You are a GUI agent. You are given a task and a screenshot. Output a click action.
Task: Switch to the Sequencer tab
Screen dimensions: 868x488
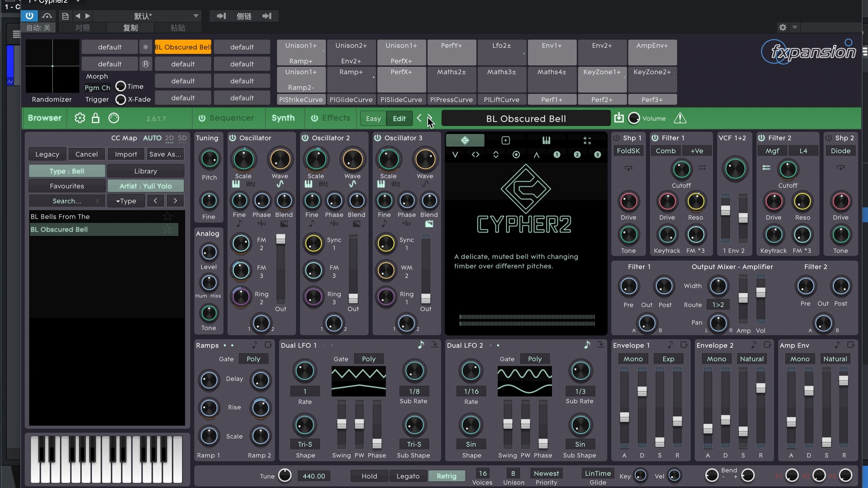coord(226,118)
